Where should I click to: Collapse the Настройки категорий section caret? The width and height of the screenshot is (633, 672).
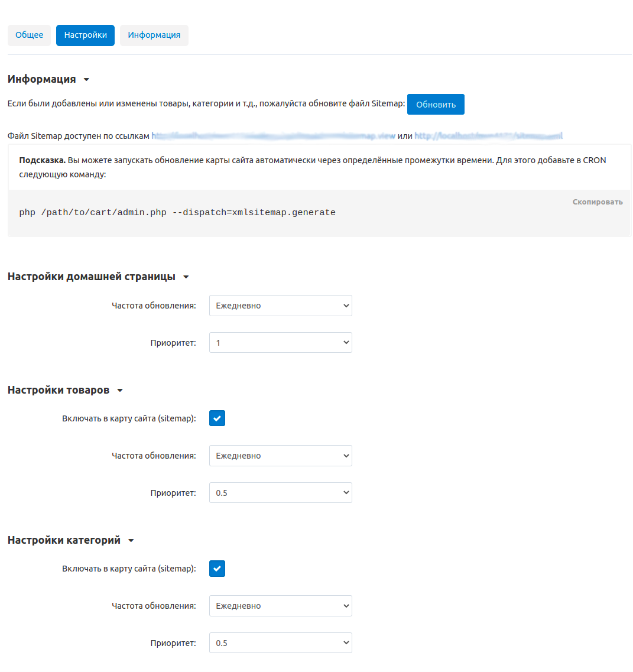[131, 541]
